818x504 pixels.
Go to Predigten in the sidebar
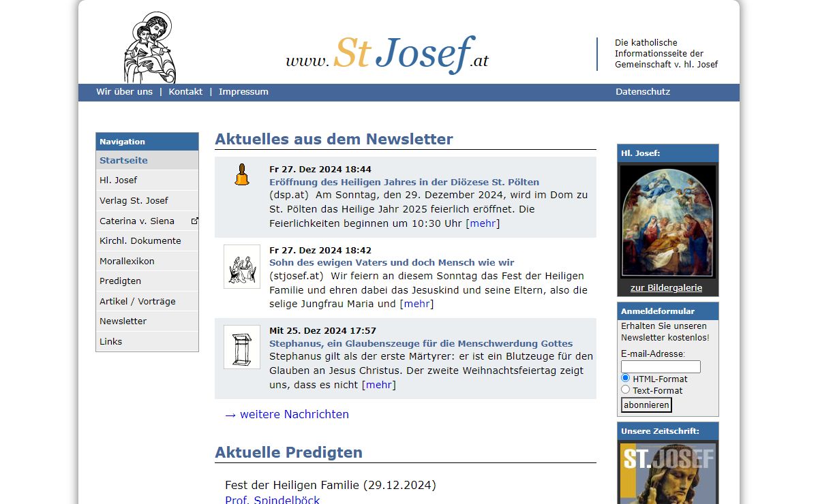(120, 281)
